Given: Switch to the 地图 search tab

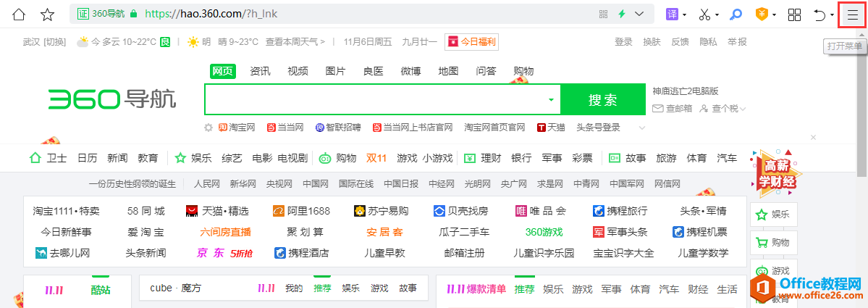Looking at the screenshot, I should click(448, 71).
